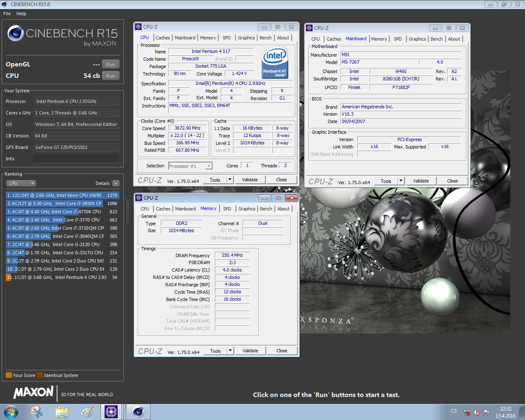This screenshot has height=420, width=525.
Task: Open the Windows Start menu
Action: [11, 412]
